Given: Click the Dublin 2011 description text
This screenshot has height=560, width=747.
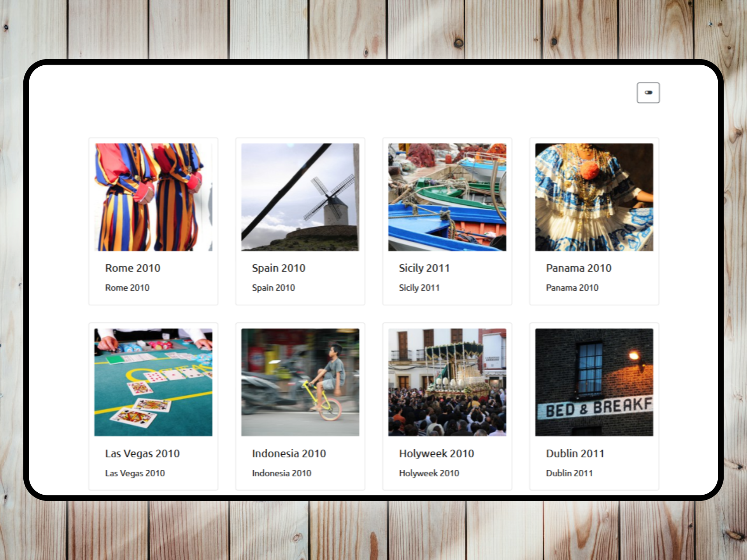Looking at the screenshot, I should [569, 473].
